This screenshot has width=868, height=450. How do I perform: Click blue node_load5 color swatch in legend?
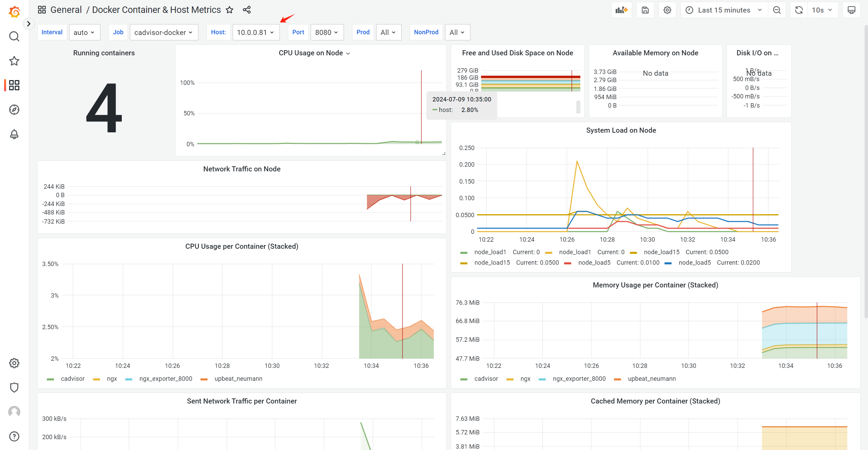point(668,263)
